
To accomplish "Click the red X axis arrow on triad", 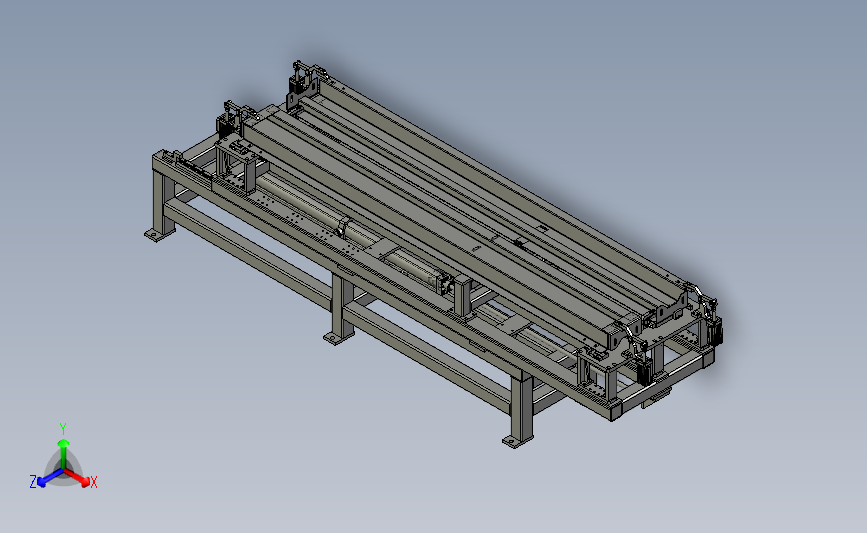I will [77, 477].
